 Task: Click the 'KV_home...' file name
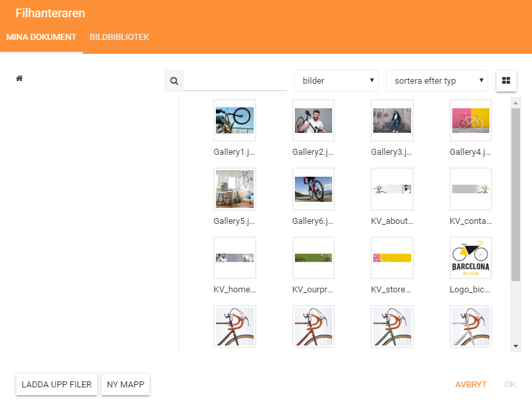pos(235,290)
